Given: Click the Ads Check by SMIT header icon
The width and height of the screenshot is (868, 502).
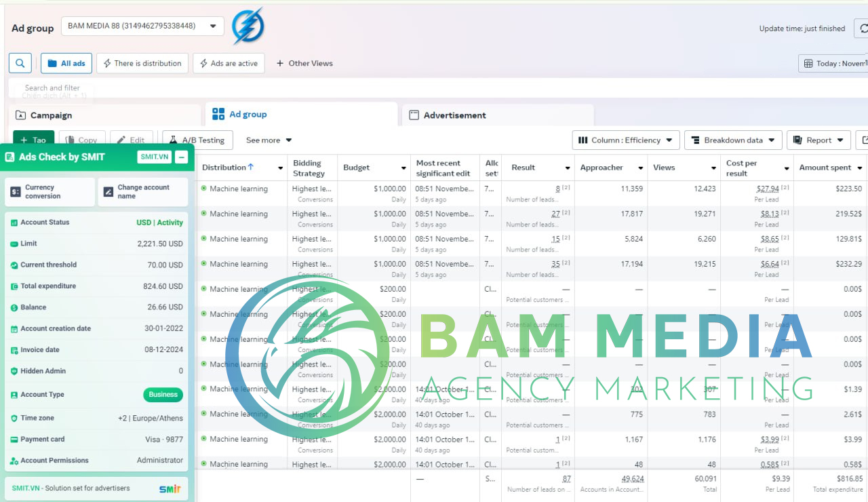Looking at the screenshot, I should [10, 157].
